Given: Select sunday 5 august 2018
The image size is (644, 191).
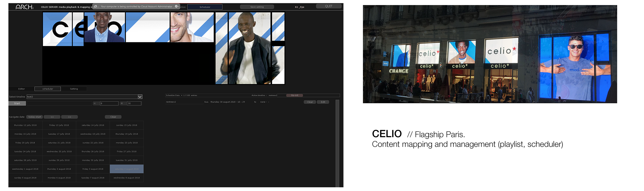Looking at the screenshot, I should coord(25,178).
